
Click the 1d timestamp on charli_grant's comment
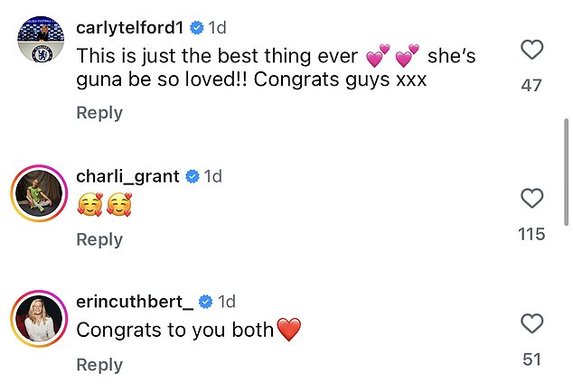(x=212, y=176)
